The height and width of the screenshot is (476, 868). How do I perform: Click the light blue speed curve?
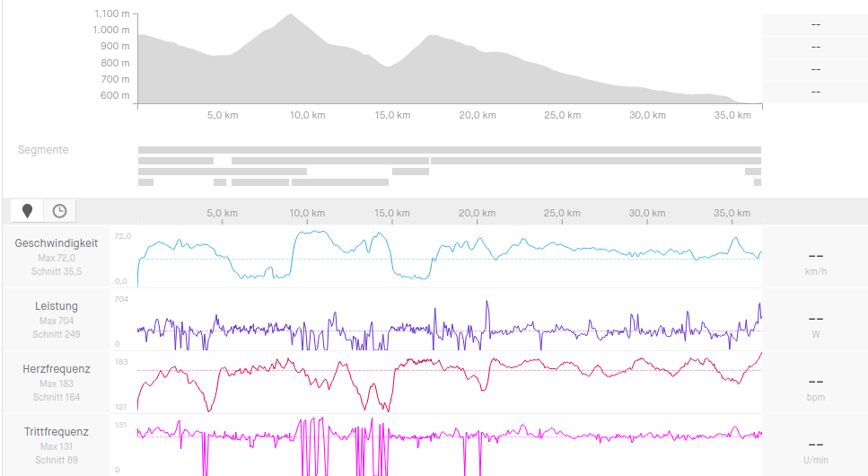tap(539, 243)
